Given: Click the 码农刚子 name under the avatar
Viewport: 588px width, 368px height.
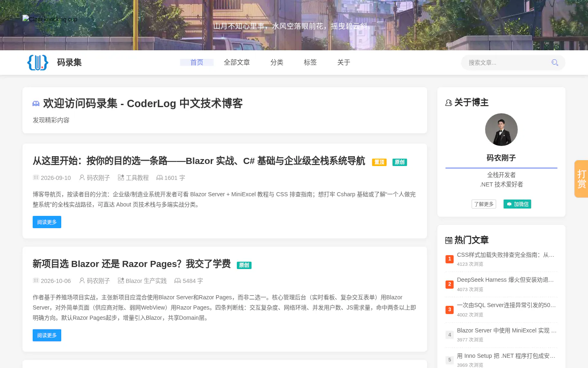Looking at the screenshot, I should [x=501, y=158].
